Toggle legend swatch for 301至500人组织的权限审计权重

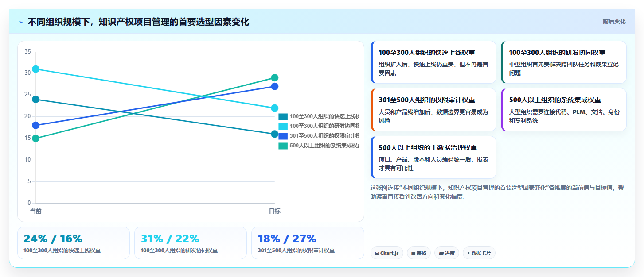coord(283,136)
